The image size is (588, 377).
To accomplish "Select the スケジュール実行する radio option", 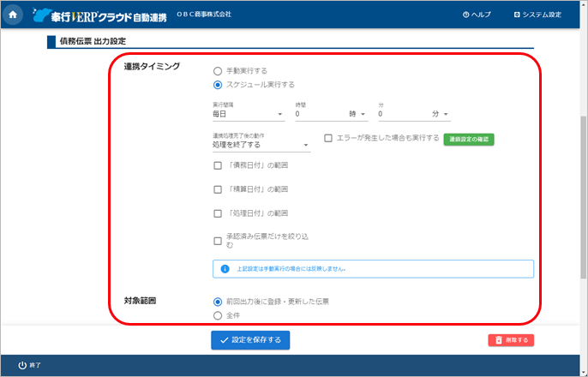I will tap(218, 85).
